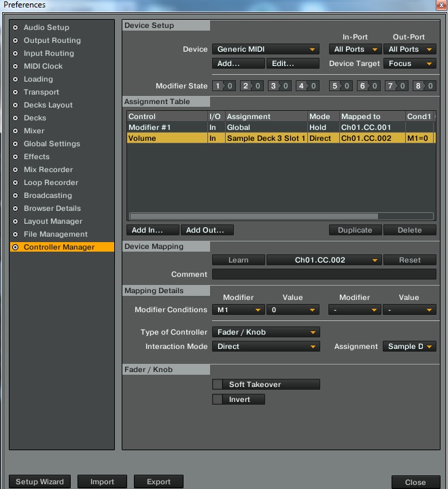Viewport: 448px width, 489px height.
Task: Click Modifier State indicator 5
Action: (x=341, y=86)
